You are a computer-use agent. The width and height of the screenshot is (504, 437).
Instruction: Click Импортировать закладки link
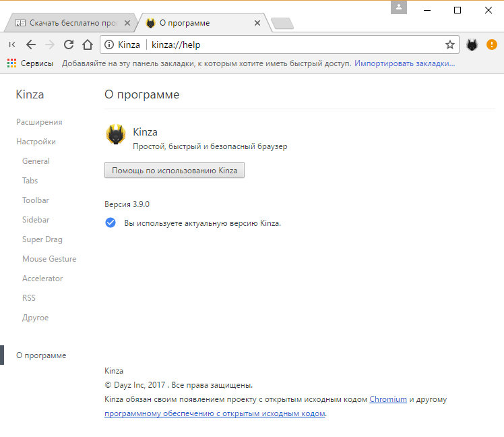(404, 63)
